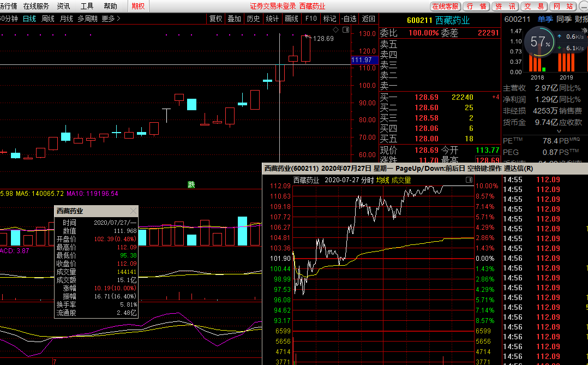
Task: Open the F10 company info button
Action: pos(311,19)
